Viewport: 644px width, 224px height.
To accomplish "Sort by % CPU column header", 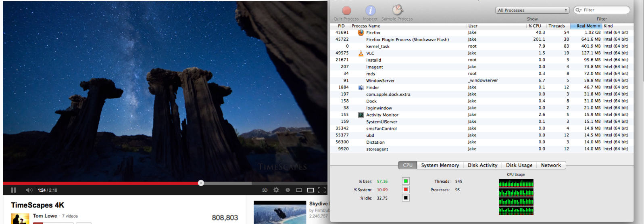I will click(536, 26).
